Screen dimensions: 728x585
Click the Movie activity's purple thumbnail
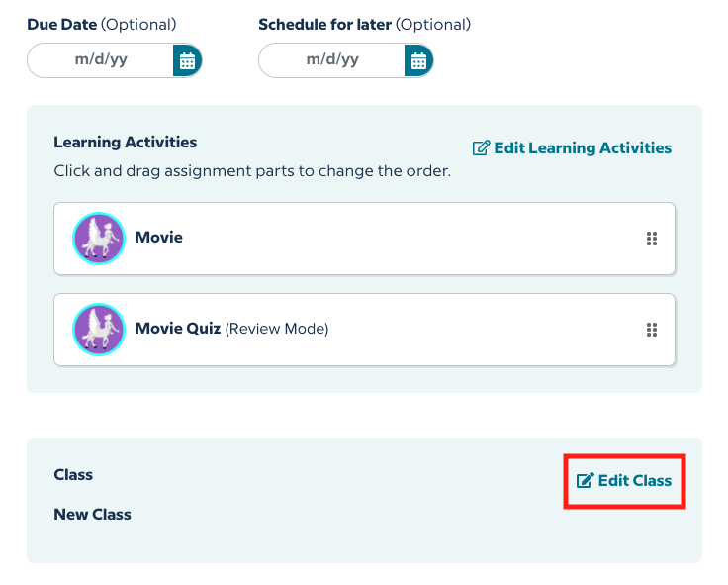coord(99,239)
